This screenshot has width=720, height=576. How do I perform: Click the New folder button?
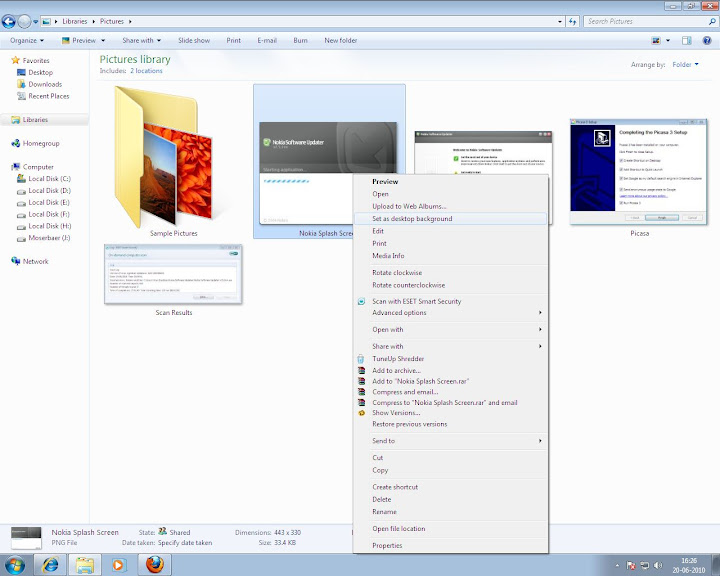[341, 41]
